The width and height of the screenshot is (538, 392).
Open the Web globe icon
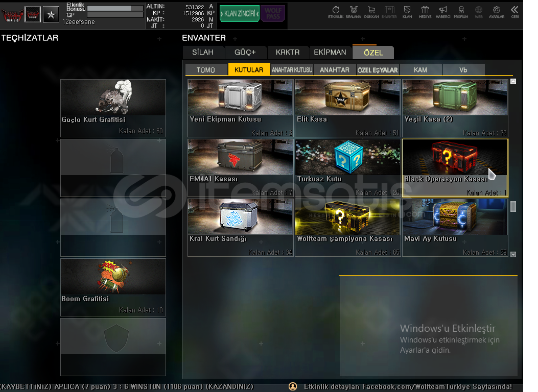tap(479, 12)
